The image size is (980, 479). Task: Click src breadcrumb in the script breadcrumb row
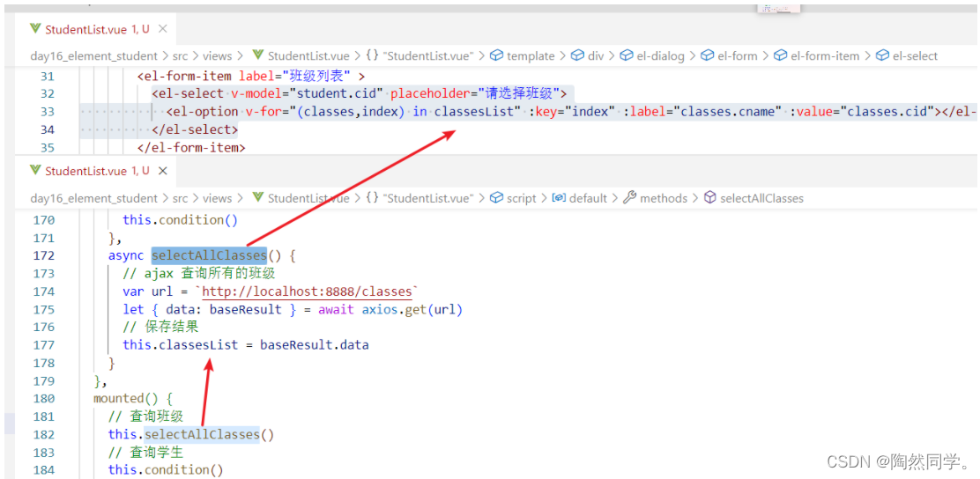click(x=180, y=198)
